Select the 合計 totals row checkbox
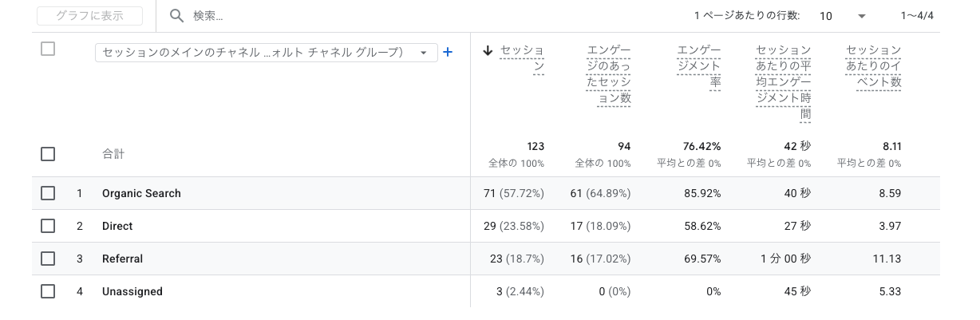 click(48, 154)
